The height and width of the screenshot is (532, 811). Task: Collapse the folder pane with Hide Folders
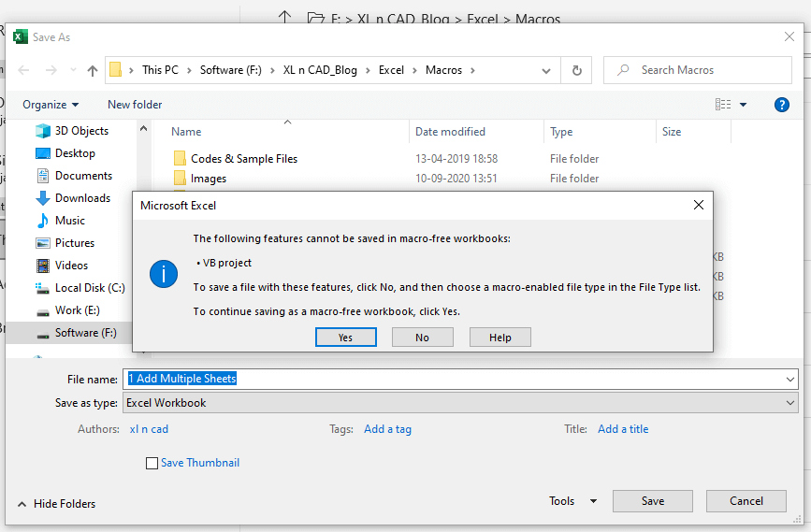point(57,504)
